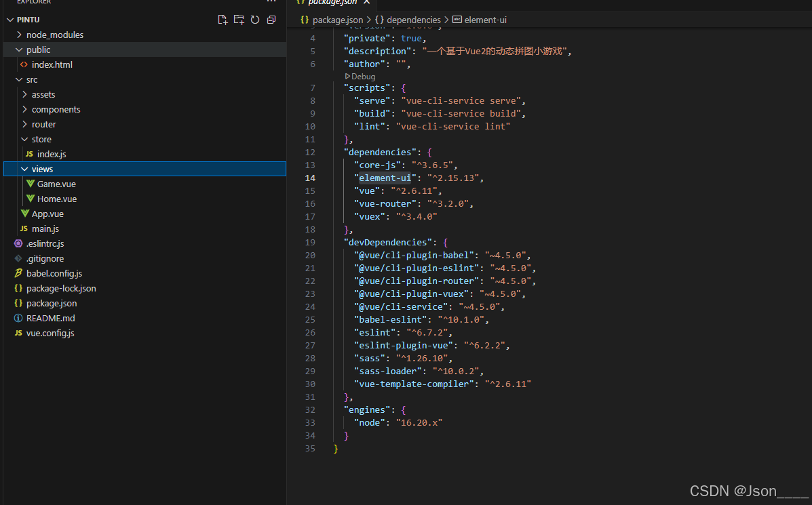Click the Vue icon beside Home.vue
Viewport: 812px width, 505px height.
point(30,199)
